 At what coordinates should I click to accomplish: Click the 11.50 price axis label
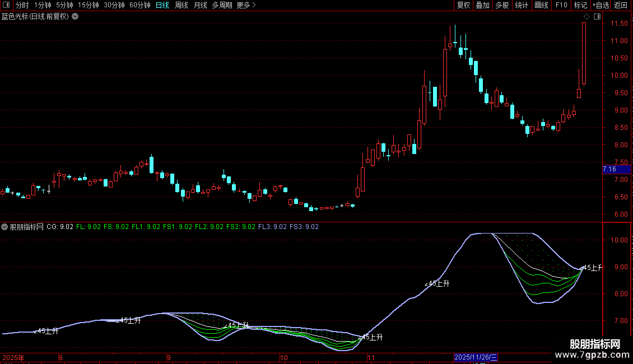619,24
